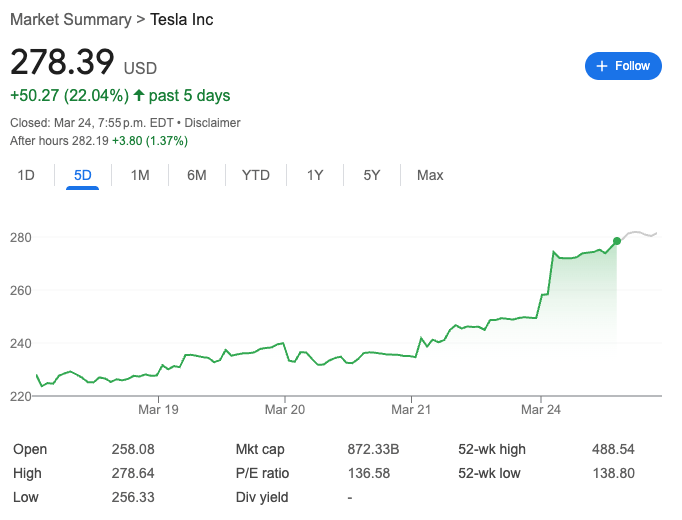
Task: Click the Mar 20 axis label
Action: click(285, 410)
